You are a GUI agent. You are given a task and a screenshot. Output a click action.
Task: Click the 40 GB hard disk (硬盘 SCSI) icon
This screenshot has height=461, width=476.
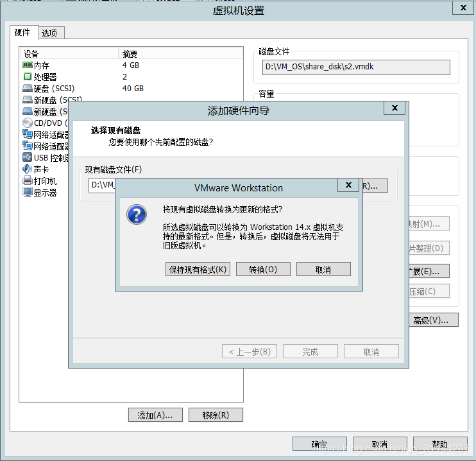[x=28, y=88]
